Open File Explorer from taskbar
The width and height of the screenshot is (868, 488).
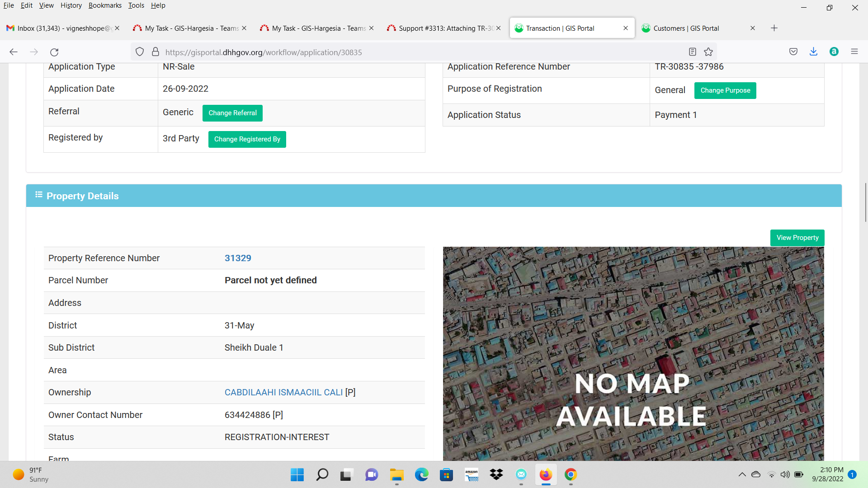(x=397, y=474)
